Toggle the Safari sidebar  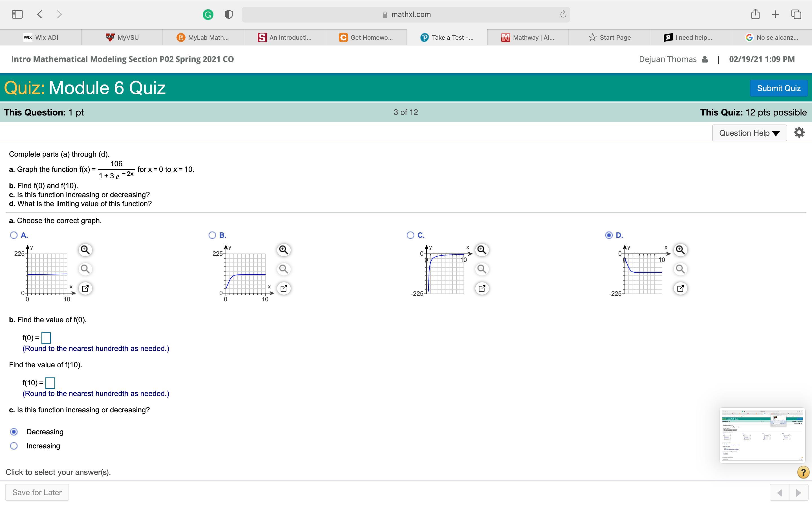pyautogui.click(x=17, y=14)
